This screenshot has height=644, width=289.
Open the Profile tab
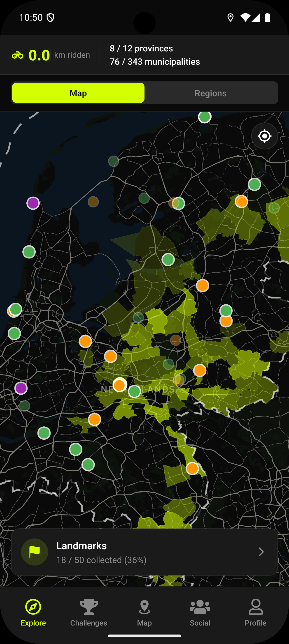pos(255,612)
